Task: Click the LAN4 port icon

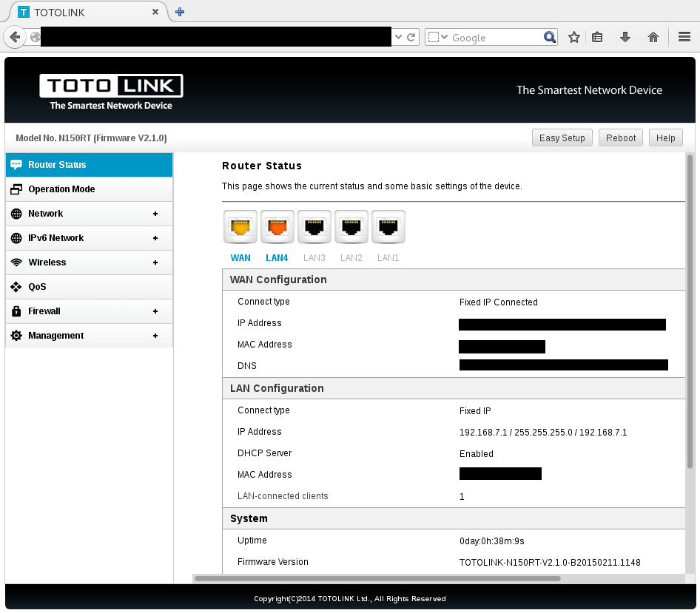Action: (277, 227)
